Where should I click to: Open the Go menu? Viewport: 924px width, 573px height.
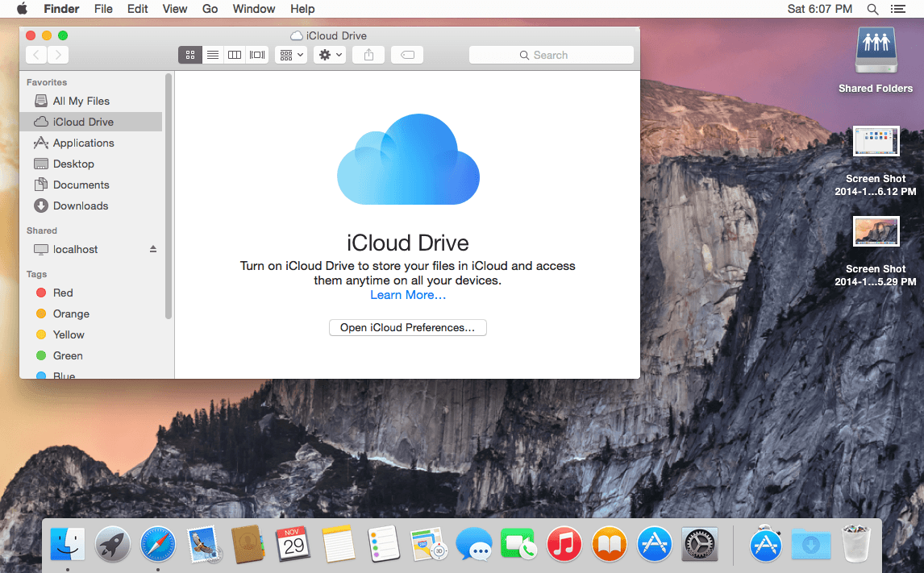(210, 9)
